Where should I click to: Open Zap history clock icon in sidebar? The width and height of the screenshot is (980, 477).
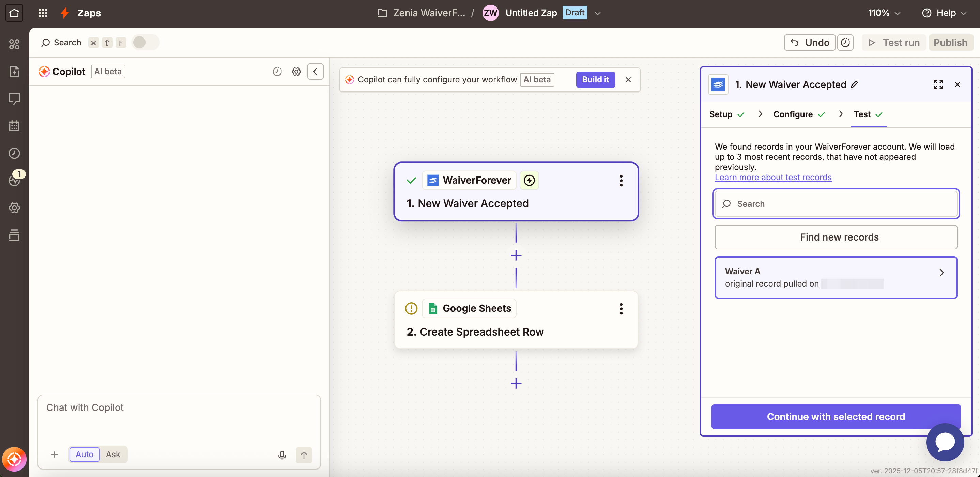pos(14,153)
